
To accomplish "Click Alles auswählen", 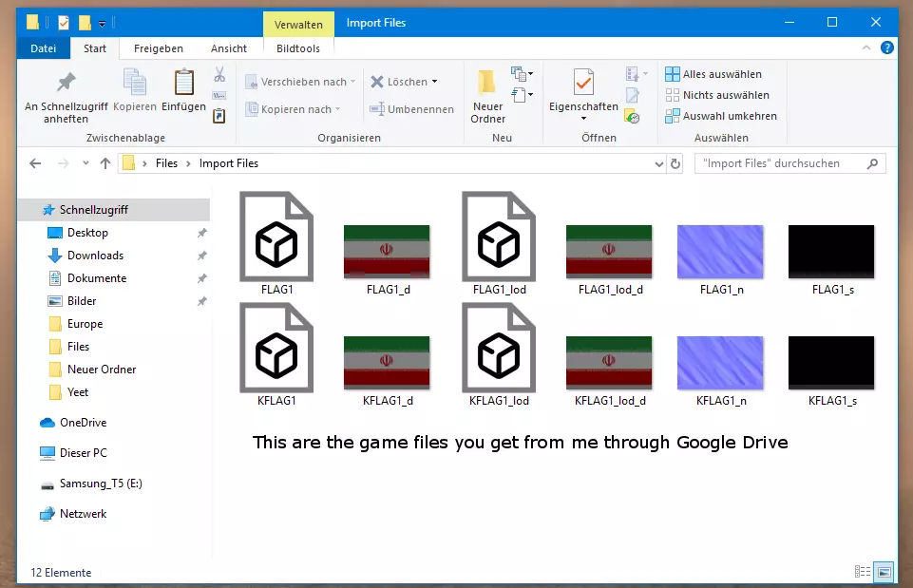I will coord(713,74).
